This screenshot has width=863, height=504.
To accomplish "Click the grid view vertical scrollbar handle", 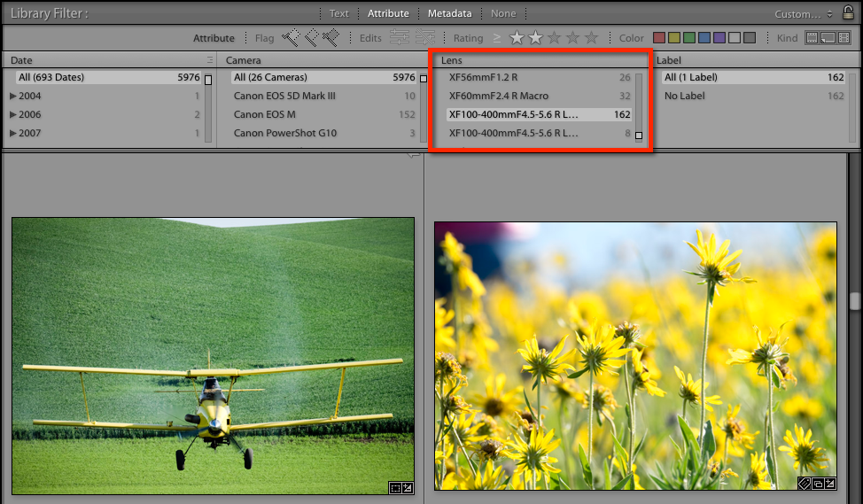I will [855, 301].
